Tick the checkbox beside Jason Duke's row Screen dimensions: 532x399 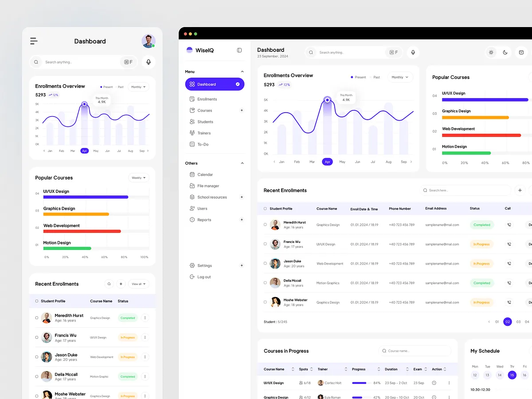click(x=265, y=263)
